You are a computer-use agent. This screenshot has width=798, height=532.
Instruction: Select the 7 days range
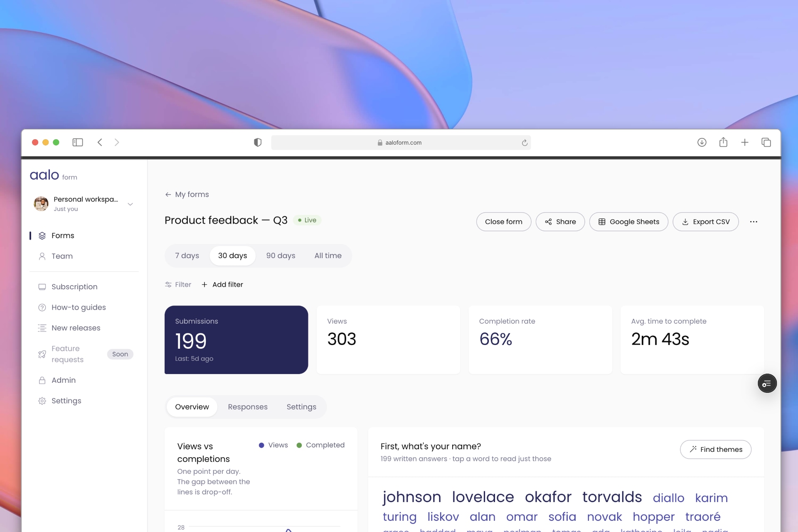click(x=187, y=256)
